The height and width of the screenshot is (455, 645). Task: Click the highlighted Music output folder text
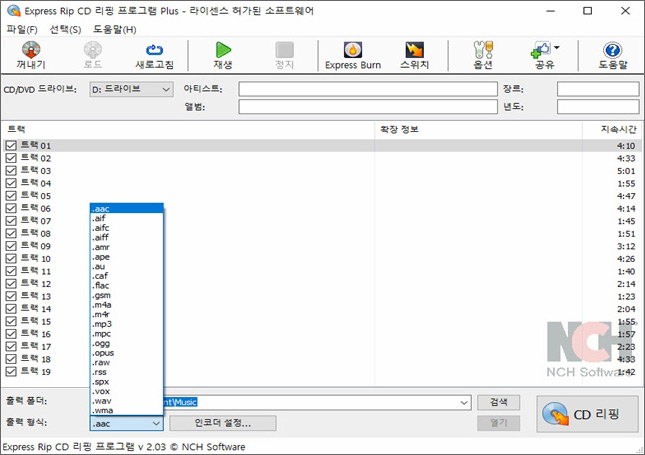pos(181,402)
